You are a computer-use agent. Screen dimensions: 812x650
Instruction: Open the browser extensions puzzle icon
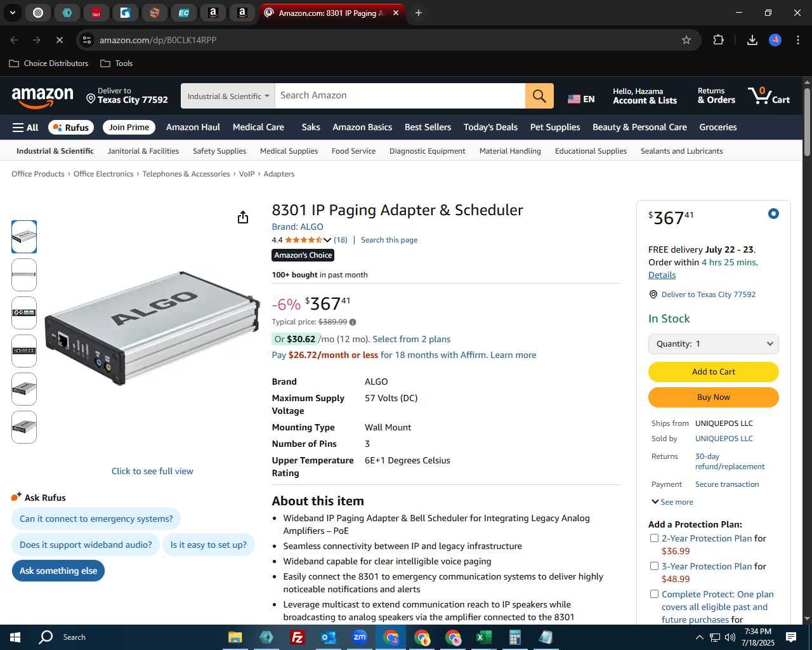(718, 40)
